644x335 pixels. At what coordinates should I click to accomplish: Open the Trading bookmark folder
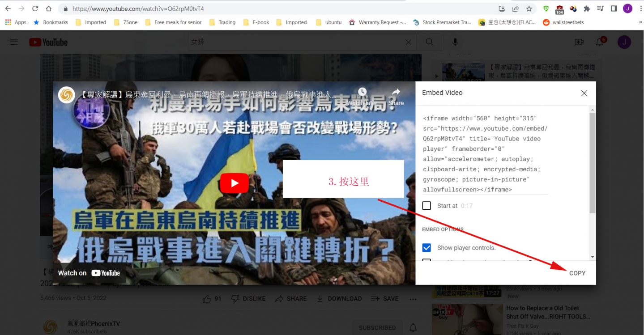click(x=222, y=22)
